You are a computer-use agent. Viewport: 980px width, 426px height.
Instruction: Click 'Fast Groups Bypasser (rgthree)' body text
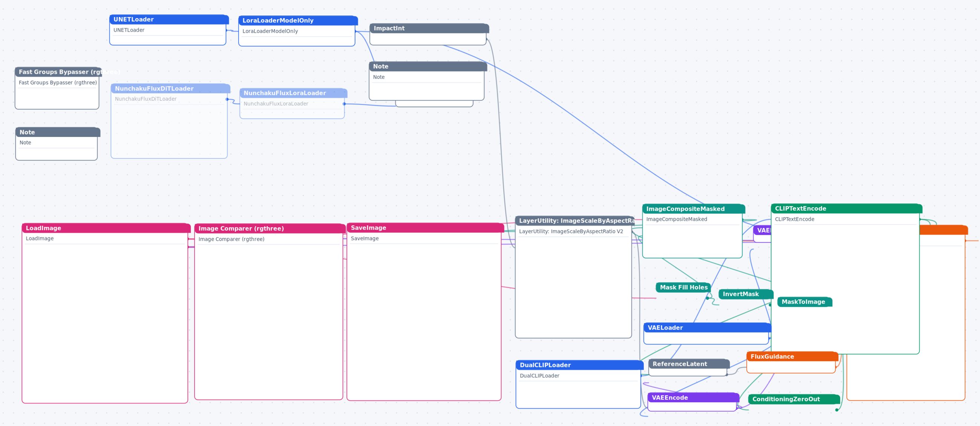[58, 83]
